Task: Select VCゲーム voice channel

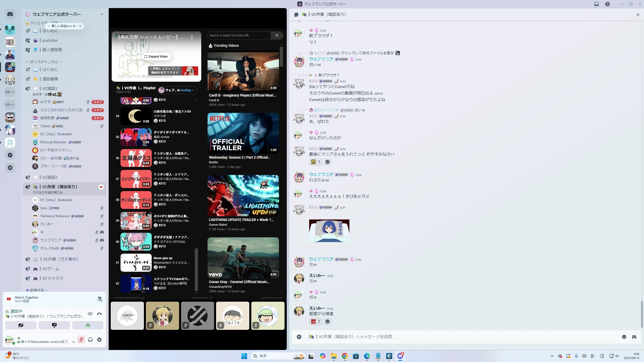Action: (x=51, y=269)
